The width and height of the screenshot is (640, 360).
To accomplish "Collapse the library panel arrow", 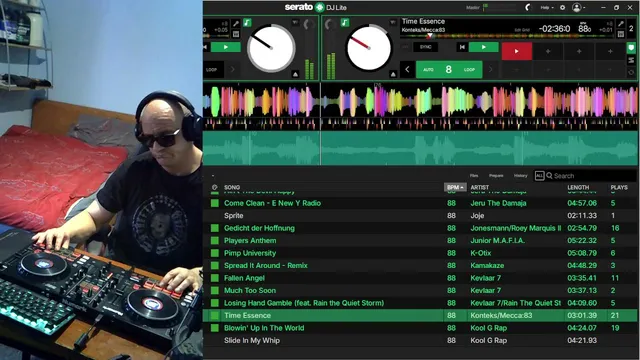I will click(213, 176).
